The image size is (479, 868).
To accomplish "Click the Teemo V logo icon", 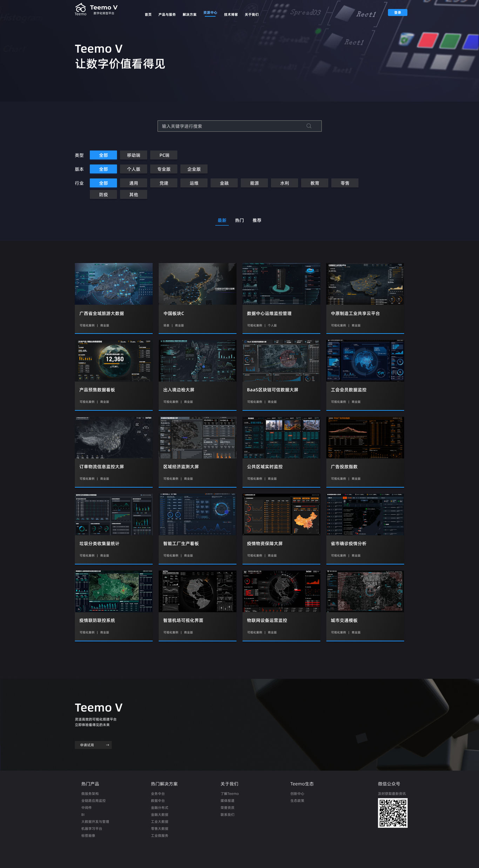I will point(81,9).
